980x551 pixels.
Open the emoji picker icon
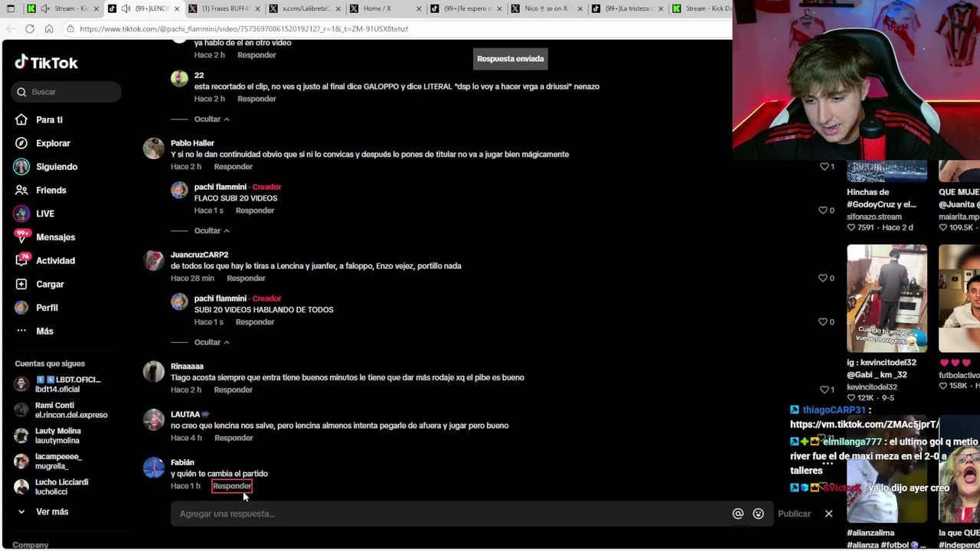coord(758,514)
